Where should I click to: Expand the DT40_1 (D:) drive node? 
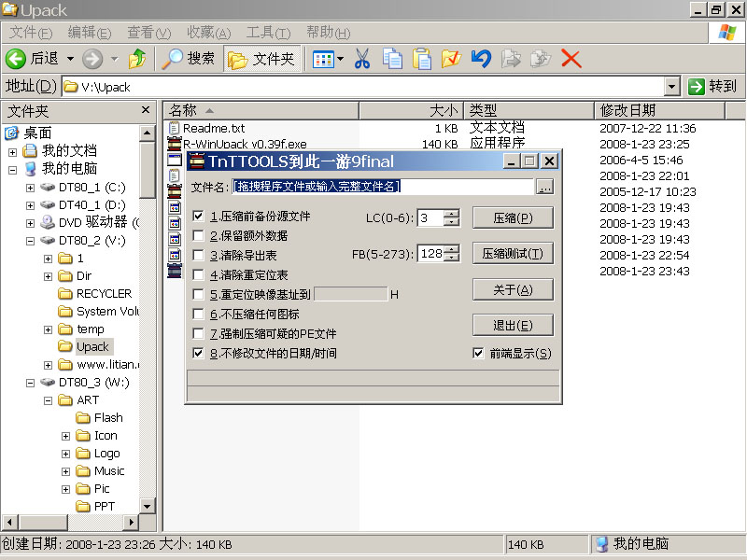pos(30,205)
